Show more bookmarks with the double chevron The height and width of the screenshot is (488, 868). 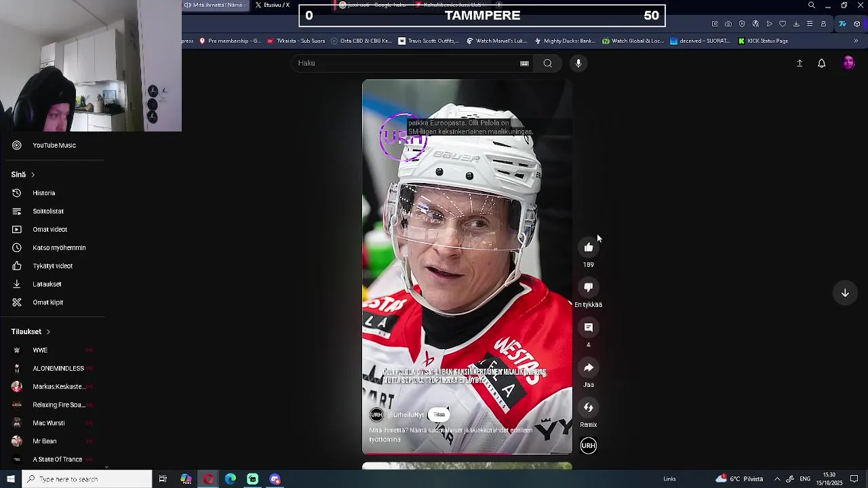click(855, 41)
